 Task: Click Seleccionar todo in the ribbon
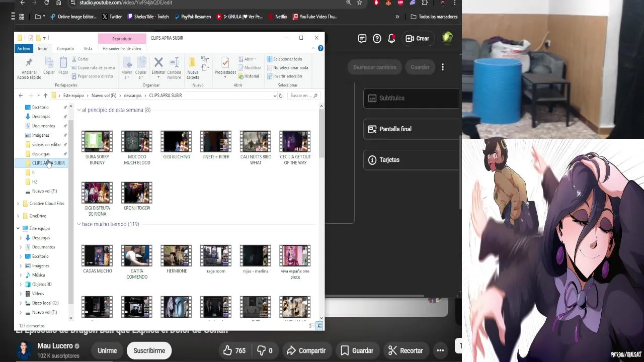[284, 59]
